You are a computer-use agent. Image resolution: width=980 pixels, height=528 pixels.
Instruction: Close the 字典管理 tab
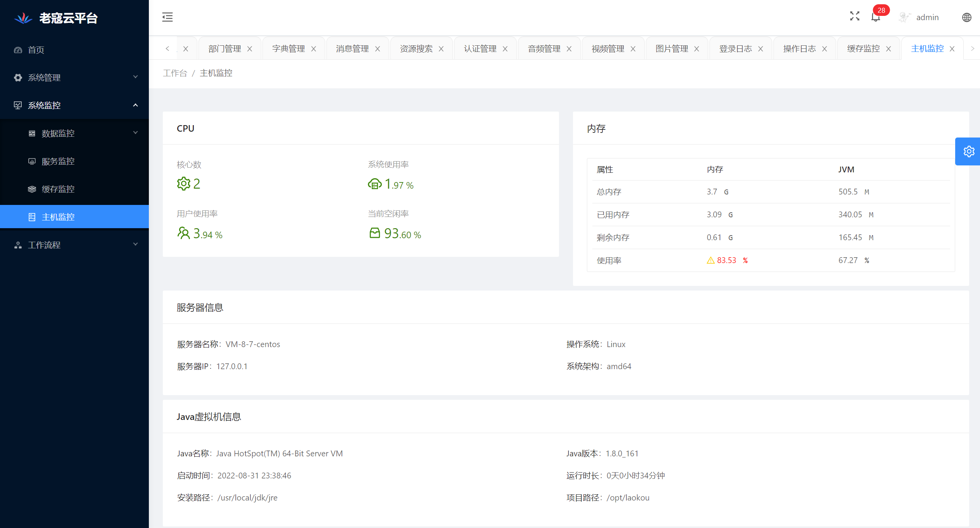coord(314,49)
